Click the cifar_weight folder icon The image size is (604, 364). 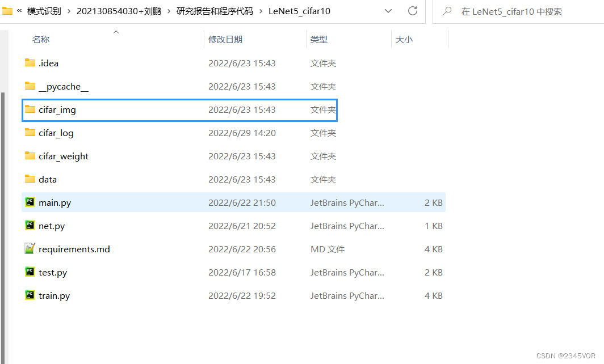[30, 156]
